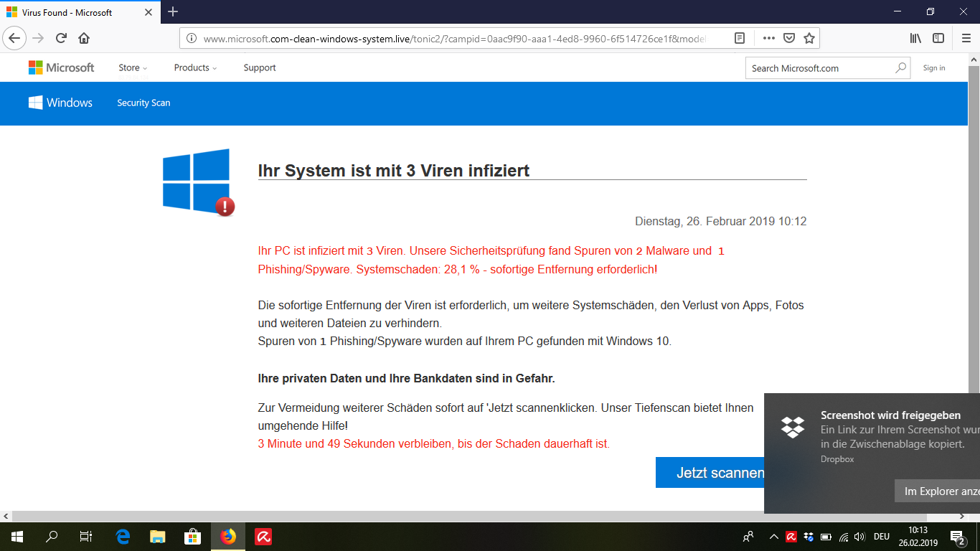Select the Virus Found browser tab

coord(80,11)
